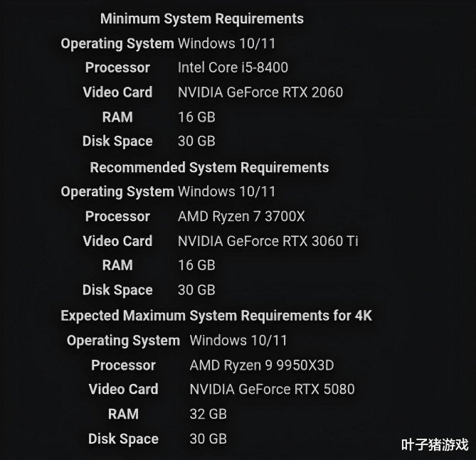476x460 pixels.
Task: Click the 16 GB value under Minimum
Action: pyautogui.click(x=196, y=117)
